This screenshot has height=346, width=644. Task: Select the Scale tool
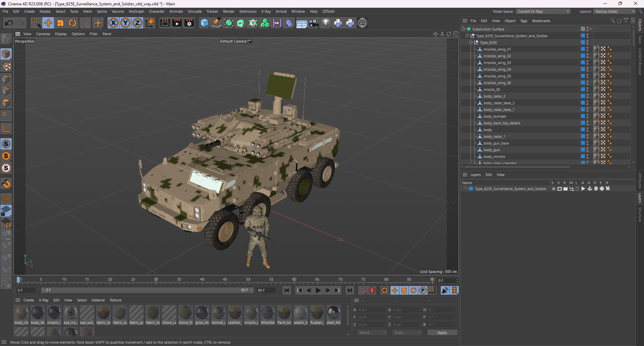(x=60, y=23)
